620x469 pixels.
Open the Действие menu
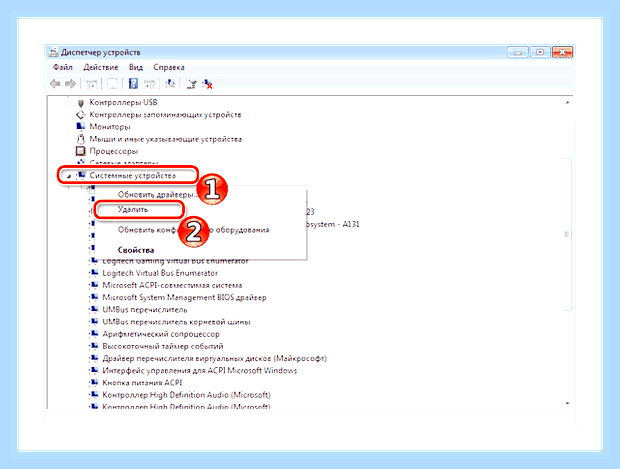101,67
